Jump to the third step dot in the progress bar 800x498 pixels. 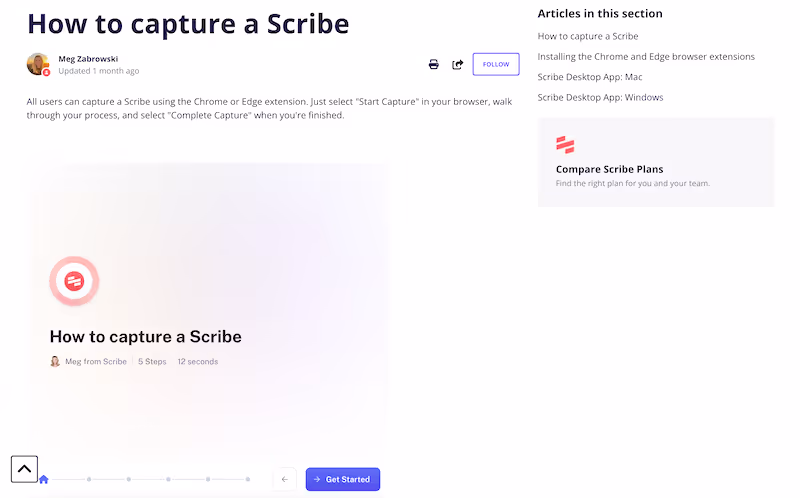[x=168, y=479]
